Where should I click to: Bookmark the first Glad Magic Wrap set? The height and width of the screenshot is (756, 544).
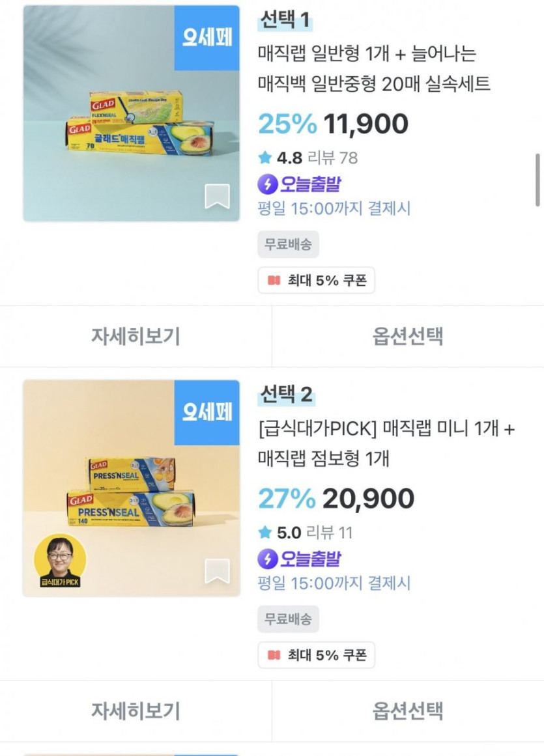[217, 196]
